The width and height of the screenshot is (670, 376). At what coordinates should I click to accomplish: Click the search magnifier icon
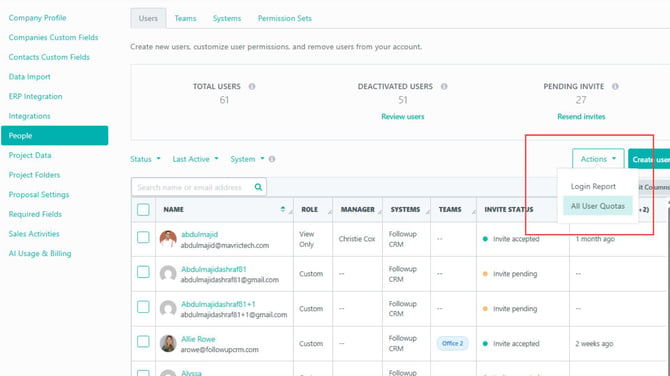(x=258, y=187)
